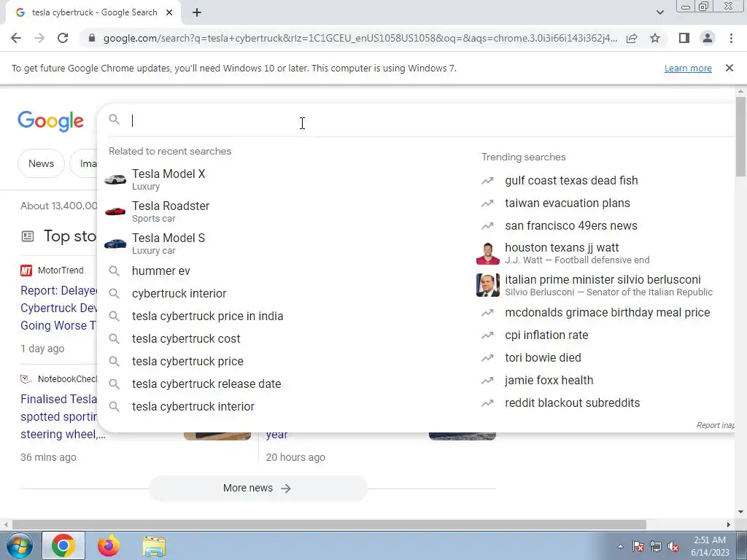Click the scroll right arrow
The image size is (747, 560).
click(729, 524)
